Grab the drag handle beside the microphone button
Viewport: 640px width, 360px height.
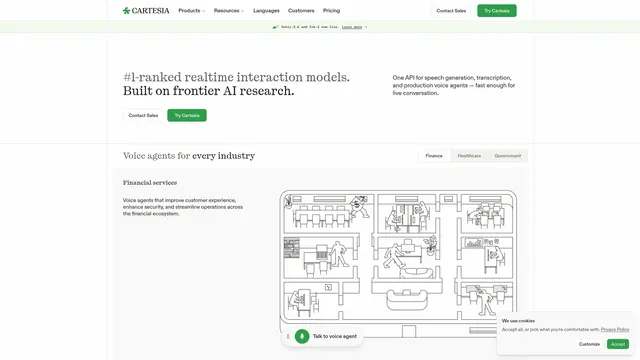coord(288,336)
